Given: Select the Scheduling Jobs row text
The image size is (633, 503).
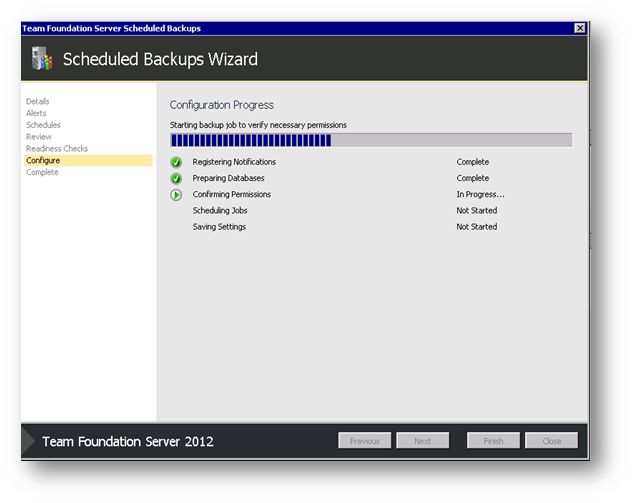Looking at the screenshot, I should [220, 210].
